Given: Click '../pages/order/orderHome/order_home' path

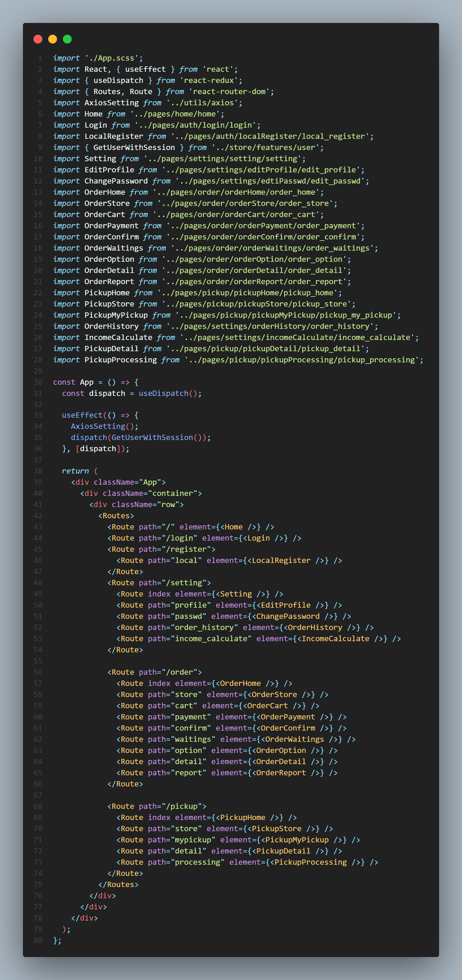Looking at the screenshot, I should pos(236,192).
